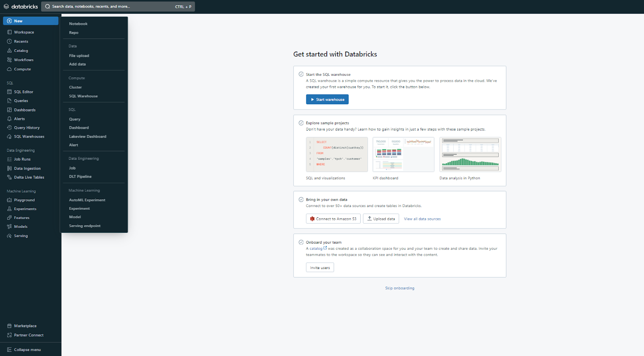Open the SQL and visualizations sample thumbnail
Screen dimensions: 644x356
(337, 155)
